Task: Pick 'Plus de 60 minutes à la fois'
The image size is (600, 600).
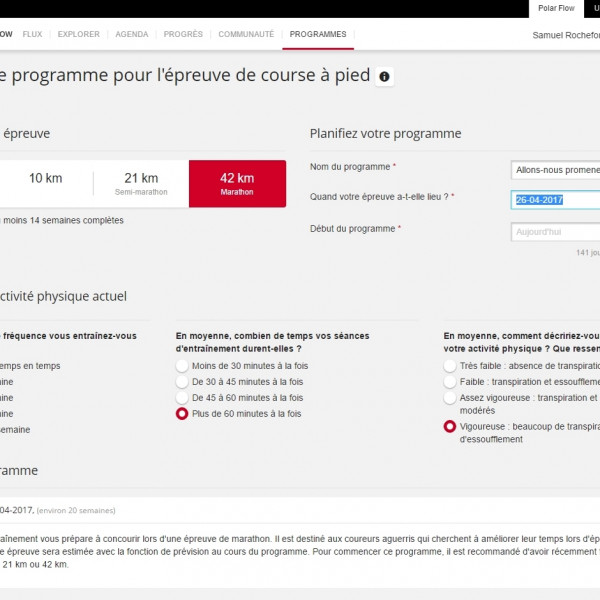Action: point(182,414)
